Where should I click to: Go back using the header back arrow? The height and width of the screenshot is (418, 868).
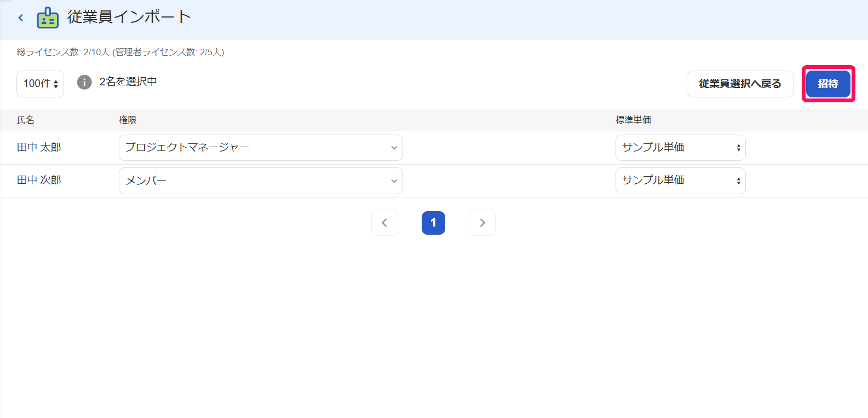click(21, 18)
